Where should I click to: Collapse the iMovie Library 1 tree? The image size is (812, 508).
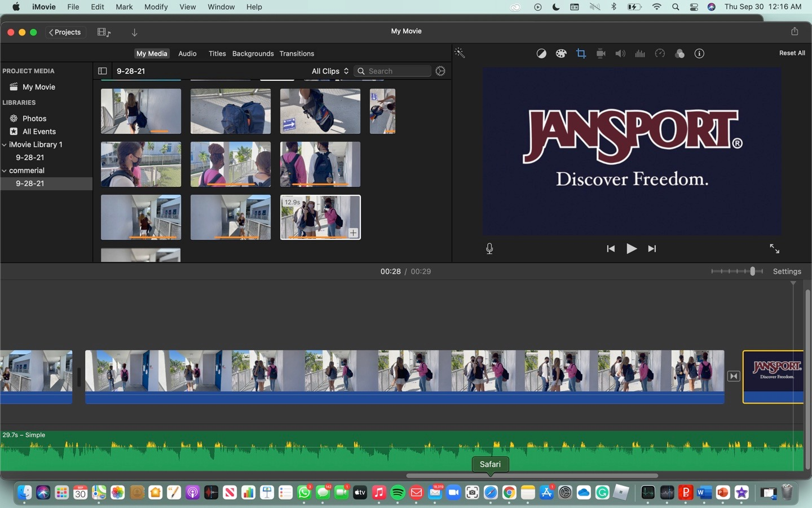4,144
